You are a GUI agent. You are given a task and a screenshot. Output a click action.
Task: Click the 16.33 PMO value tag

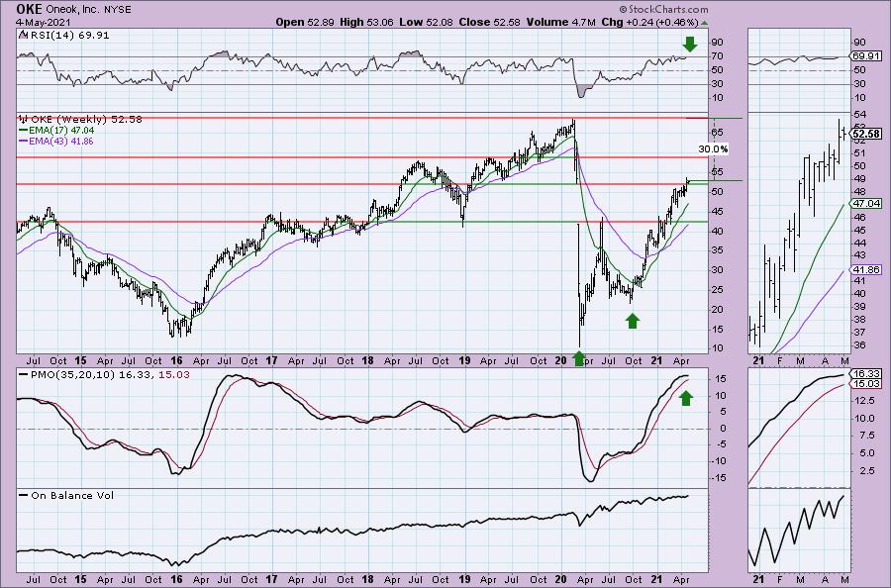click(866, 374)
